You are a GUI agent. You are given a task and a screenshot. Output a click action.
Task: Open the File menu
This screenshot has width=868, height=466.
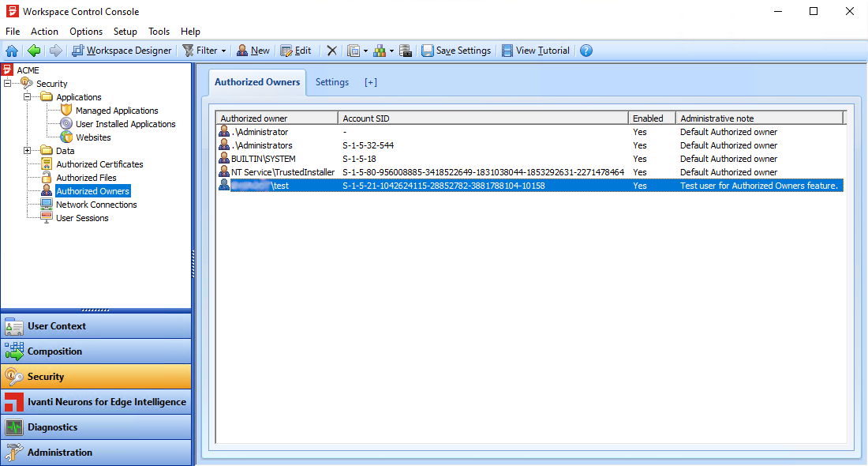(x=13, y=32)
